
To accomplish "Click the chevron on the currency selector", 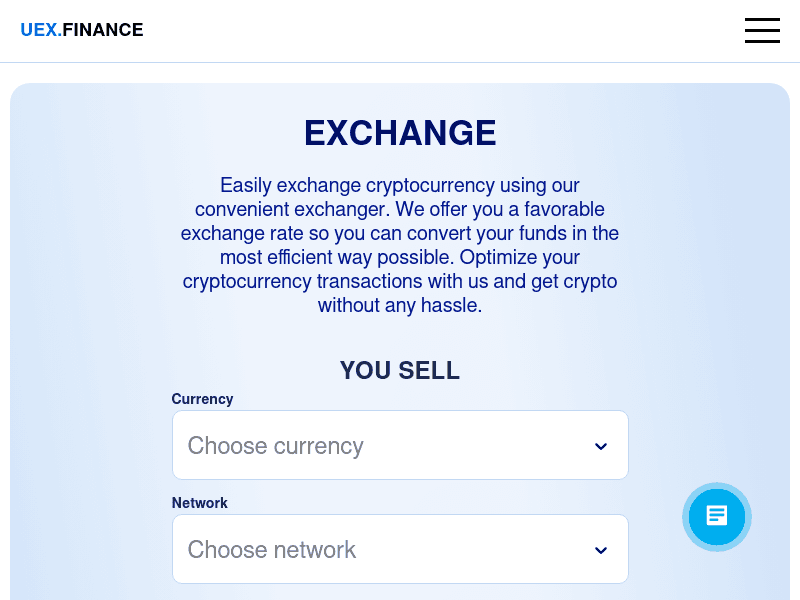I will pos(601,446).
